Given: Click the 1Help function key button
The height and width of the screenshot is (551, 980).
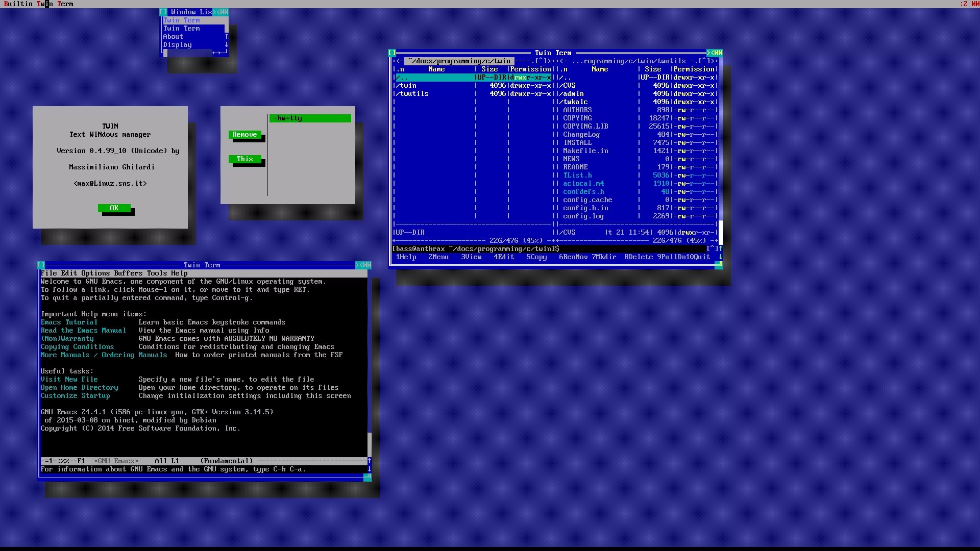Looking at the screenshot, I should point(406,257).
